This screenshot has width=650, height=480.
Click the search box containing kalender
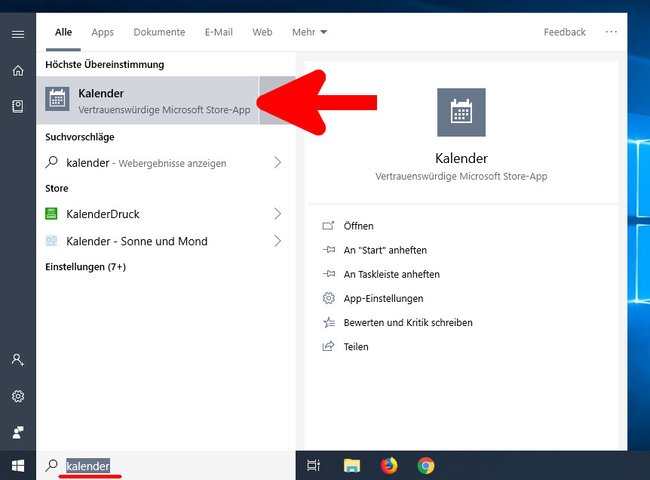[166, 465]
